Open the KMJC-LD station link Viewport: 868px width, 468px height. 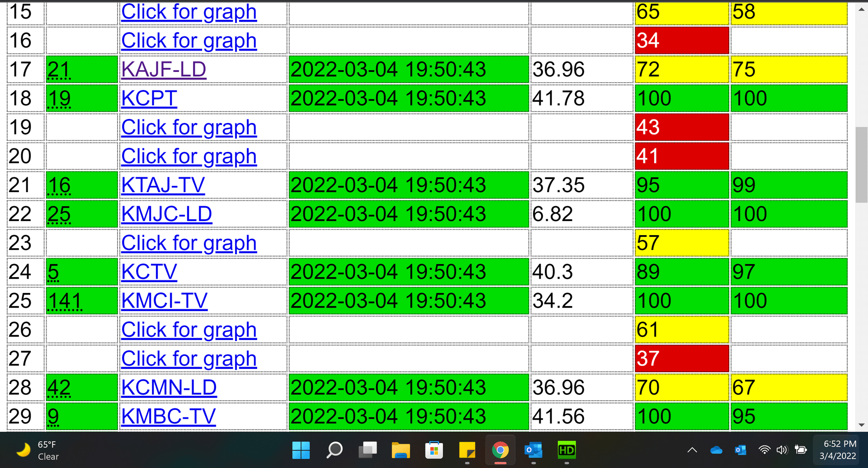pos(166,214)
